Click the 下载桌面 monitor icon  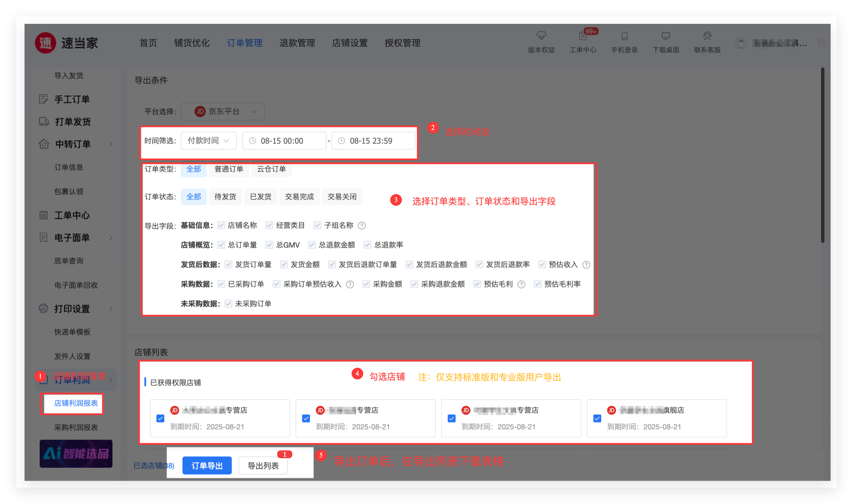tap(666, 36)
